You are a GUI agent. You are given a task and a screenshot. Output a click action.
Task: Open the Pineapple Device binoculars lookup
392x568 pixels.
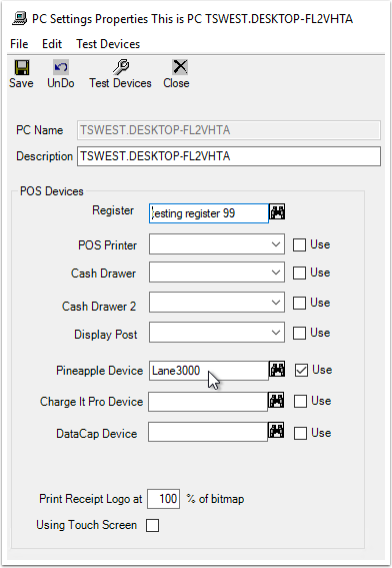tap(277, 370)
